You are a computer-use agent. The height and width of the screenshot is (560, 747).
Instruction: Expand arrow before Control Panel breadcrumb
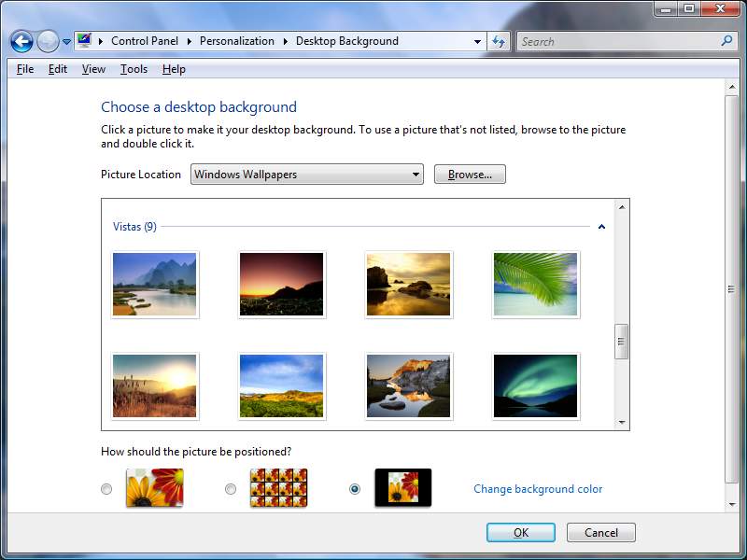101,41
